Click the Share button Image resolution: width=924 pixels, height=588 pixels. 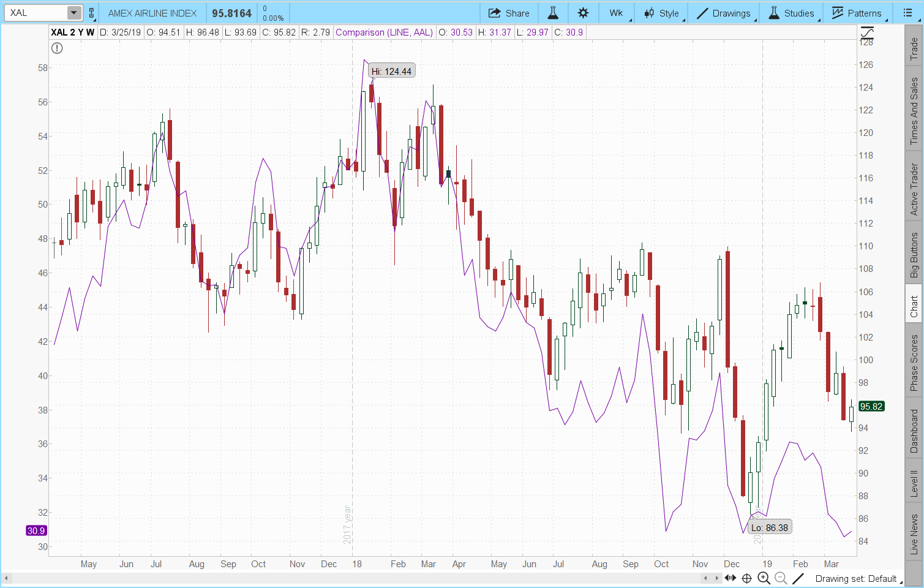pyautogui.click(x=509, y=13)
